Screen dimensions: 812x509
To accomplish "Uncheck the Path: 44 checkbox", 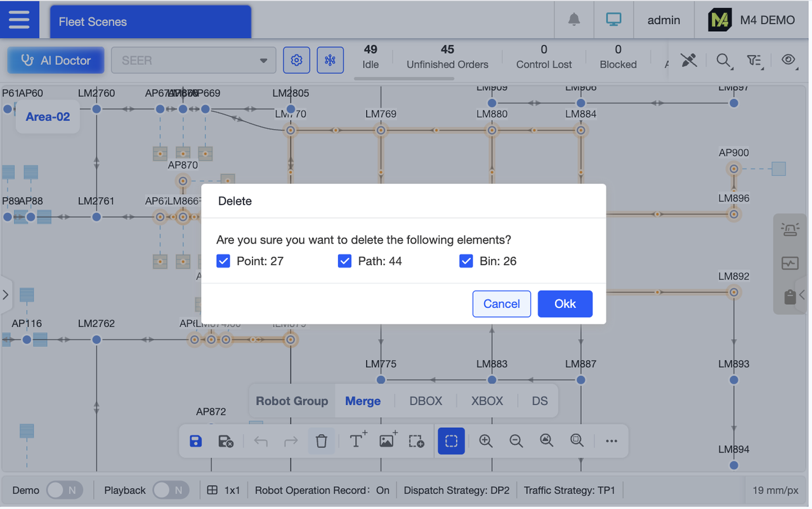I will click(344, 261).
